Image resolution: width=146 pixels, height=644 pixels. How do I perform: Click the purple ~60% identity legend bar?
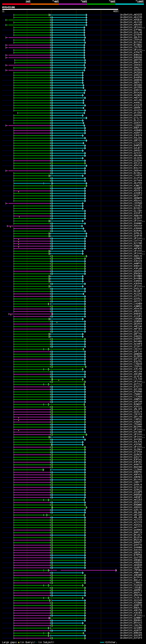tap(73, 4)
